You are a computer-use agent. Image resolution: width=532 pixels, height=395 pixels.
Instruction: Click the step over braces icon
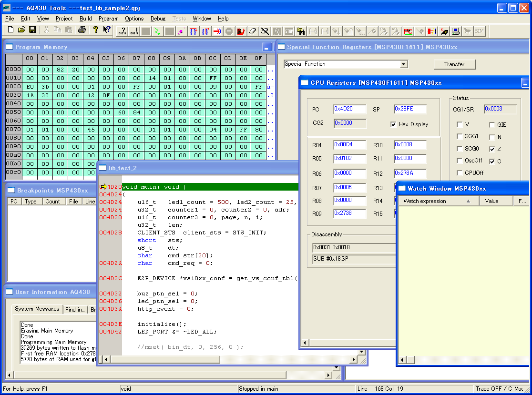point(194,31)
